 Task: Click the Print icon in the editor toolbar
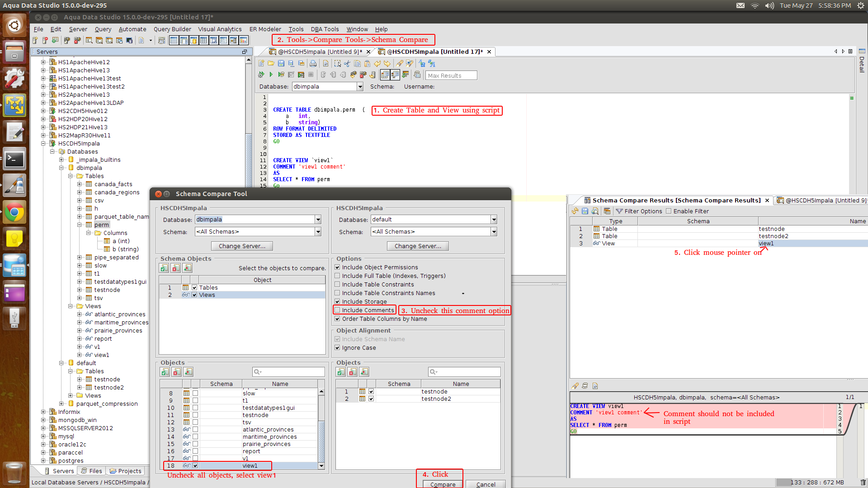[313, 63]
